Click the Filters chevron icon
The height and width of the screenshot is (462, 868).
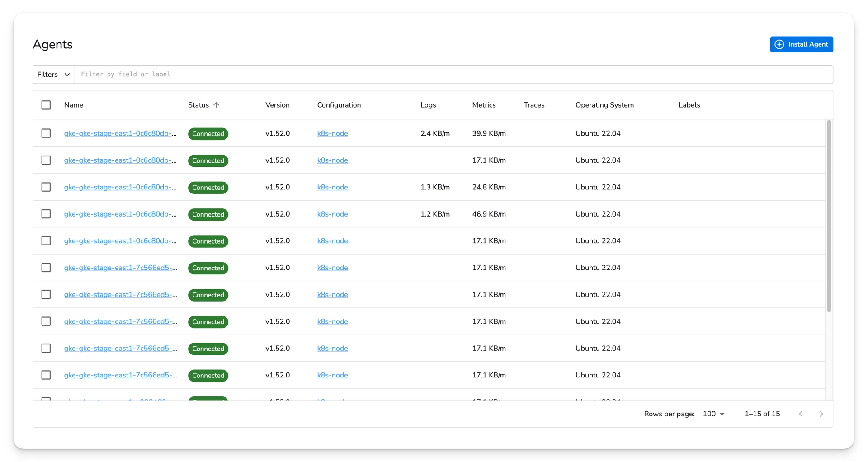[67, 74]
